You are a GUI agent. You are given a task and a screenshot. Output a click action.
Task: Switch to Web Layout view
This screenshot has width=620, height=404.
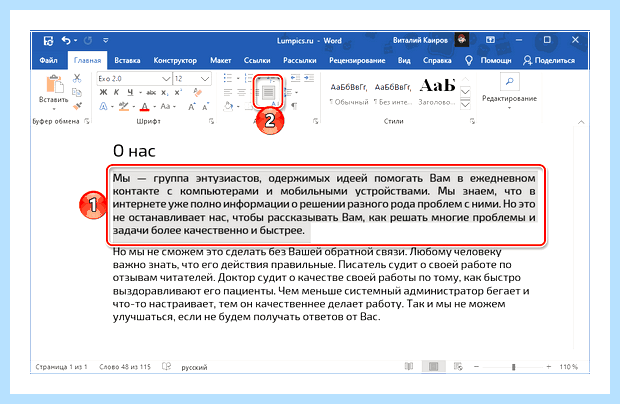click(x=458, y=366)
